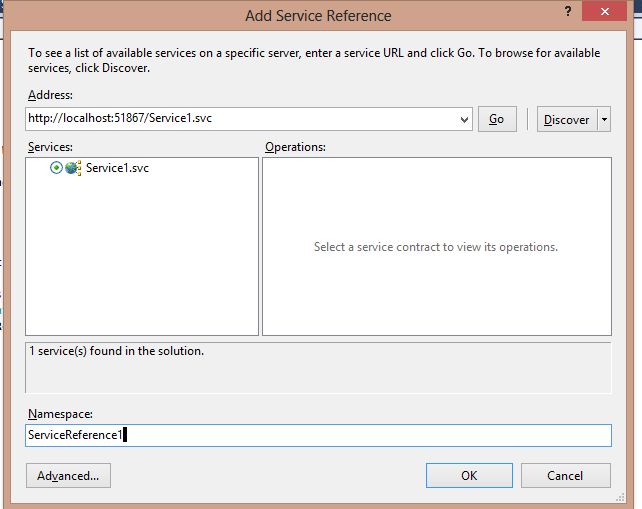Viewport: 642px width, 509px height.
Task: Click the Address label
Action: pyautogui.click(x=50, y=94)
